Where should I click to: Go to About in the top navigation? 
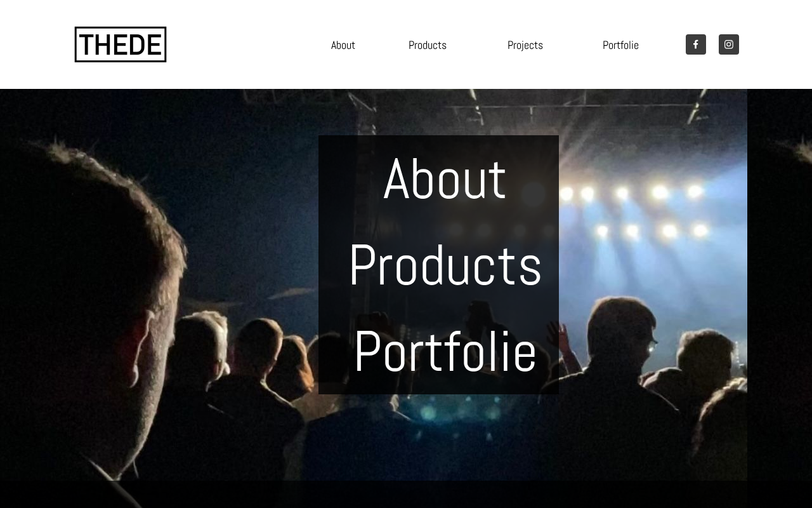pyautogui.click(x=343, y=45)
